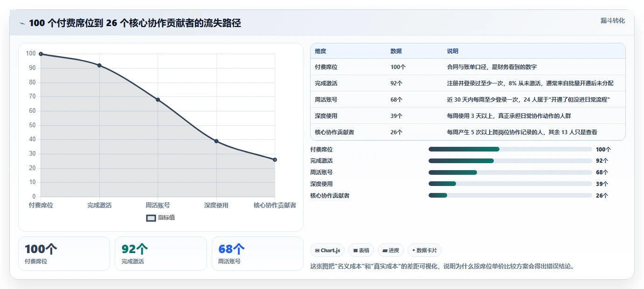The image size is (644, 289).
Task: Click the lightning icon beside the title
Action: (22, 23)
